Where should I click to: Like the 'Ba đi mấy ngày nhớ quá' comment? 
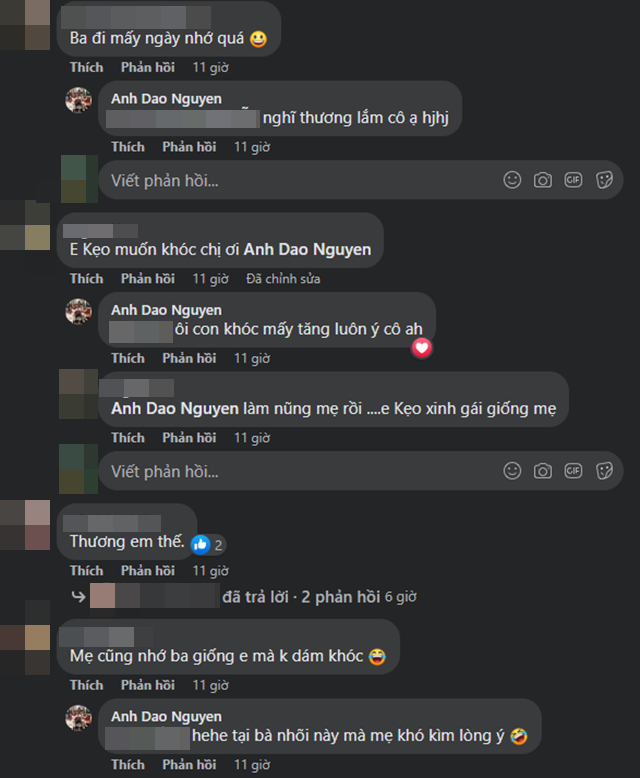pos(86,67)
